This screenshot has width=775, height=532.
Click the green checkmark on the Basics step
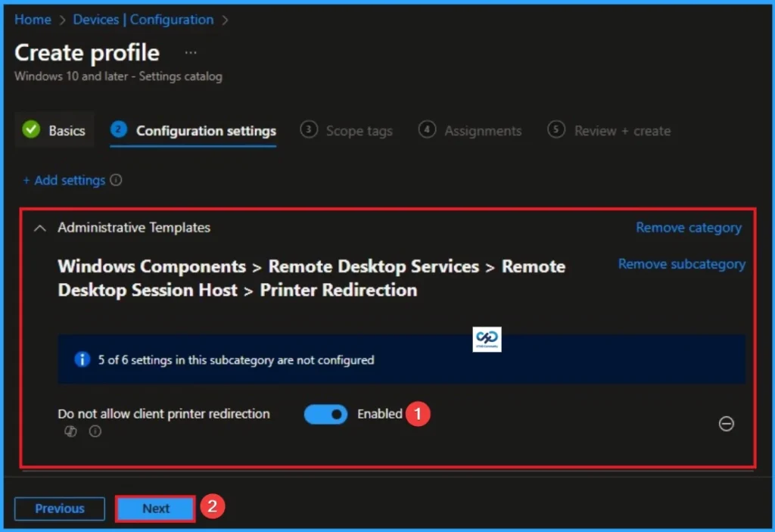(31, 130)
